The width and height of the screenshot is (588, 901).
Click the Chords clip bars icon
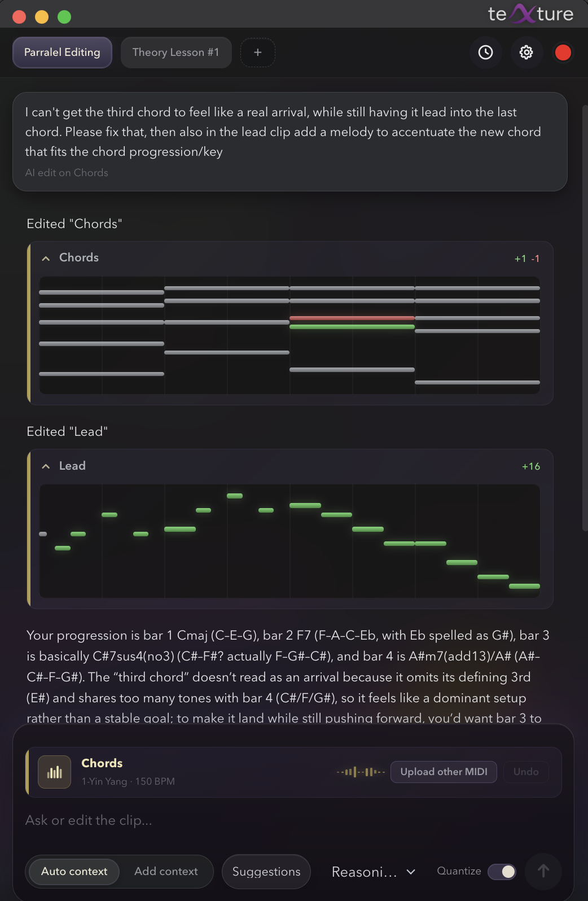coord(54,772)
